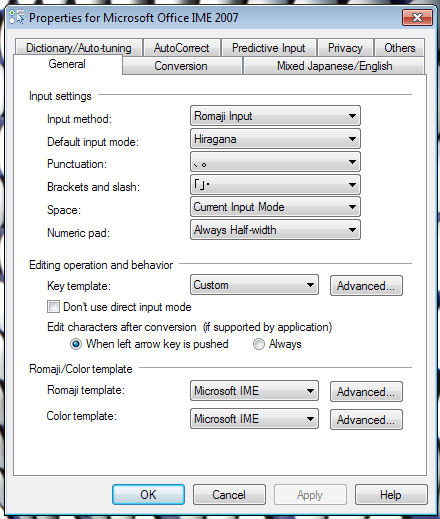This screenshot has width=440, height=519.
Task: Confirm settings with the OK button
Action: [148, 495]
